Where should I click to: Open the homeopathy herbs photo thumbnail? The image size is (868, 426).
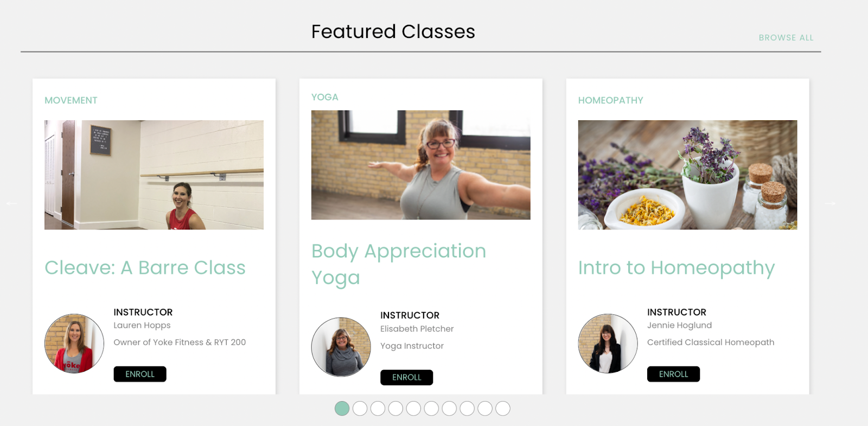pos(688,175)
